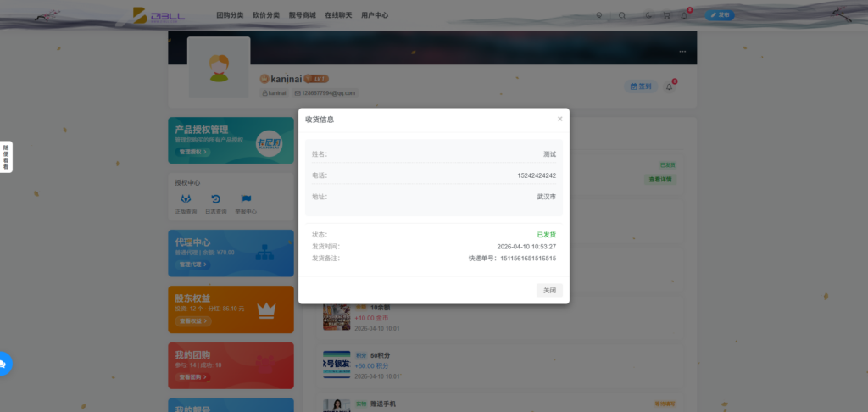Image resolution: width=868 pixels, height=412 pixels.
Task: Click the 查看权益 button on 股东权益 card
Action: pyautogui.click(x=193, y=321)
